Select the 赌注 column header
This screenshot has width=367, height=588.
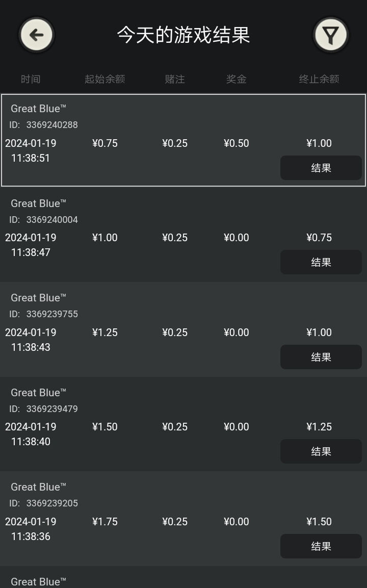coord(175,79)
